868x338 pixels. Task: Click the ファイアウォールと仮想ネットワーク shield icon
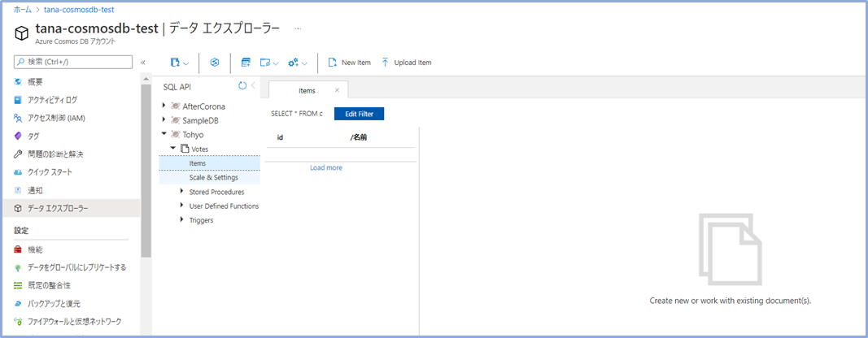click(18, 322)
